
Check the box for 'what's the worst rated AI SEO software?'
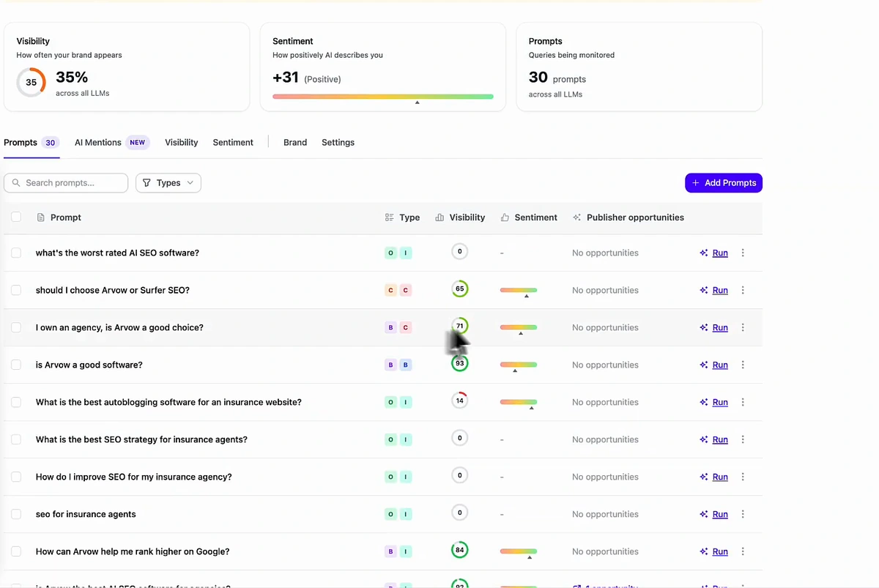pyautogui.click(x=16, y=253)
